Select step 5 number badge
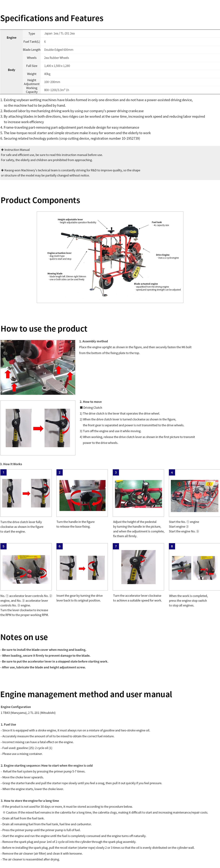 [3, 546]
